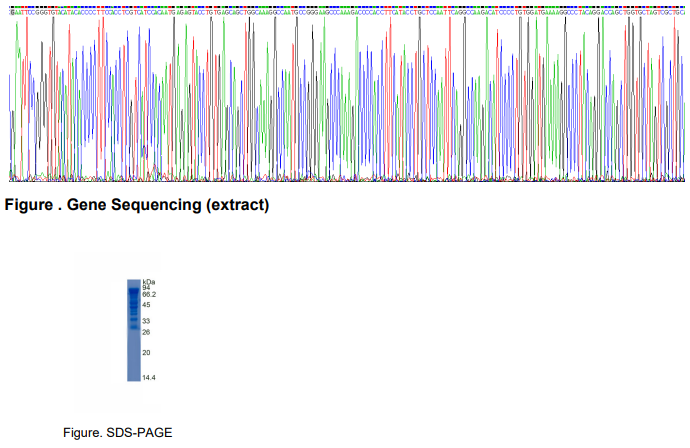Click the 26 marker label
Image resolution: width=690 pixels, height=448 pixels.
(x=146, y=332)
